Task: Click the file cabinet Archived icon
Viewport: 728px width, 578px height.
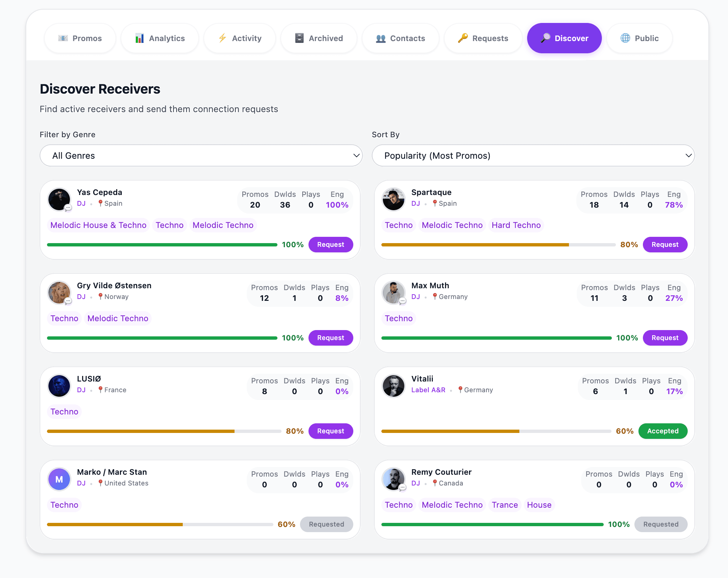Action: pyautogui.click(x=299, y=38)
